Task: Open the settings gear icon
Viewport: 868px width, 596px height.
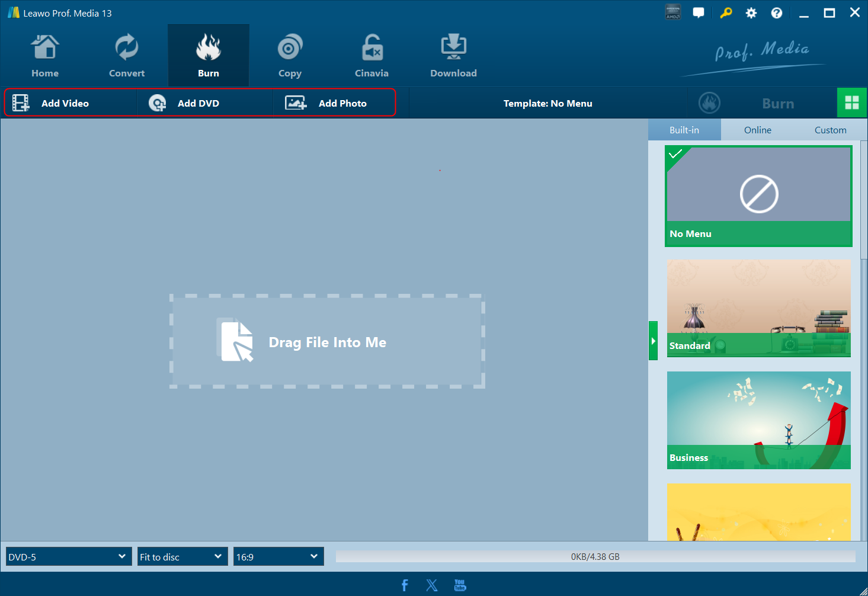Action: (751, 13)
